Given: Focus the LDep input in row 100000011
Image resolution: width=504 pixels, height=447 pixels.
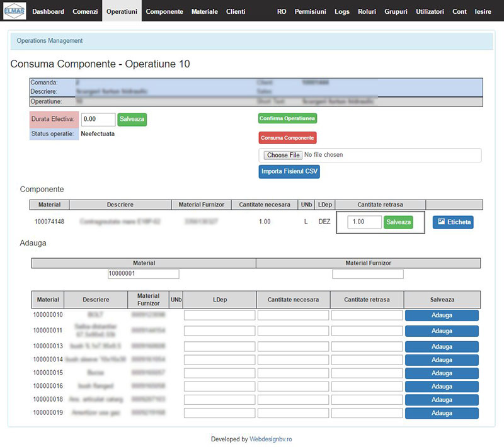Looking at the screenshot, I should pyautogui.click(x=219, y=331).
